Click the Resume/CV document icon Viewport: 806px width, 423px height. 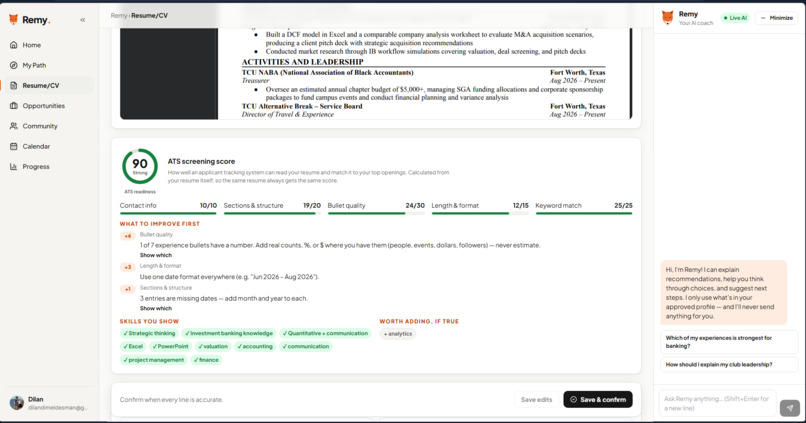(x=13, y=85)
